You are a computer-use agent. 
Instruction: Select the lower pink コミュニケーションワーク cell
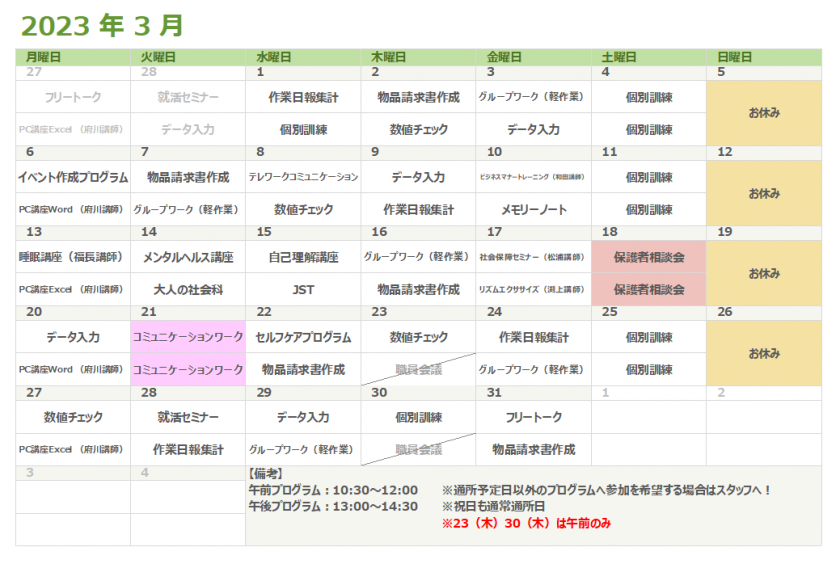(188, 370)
